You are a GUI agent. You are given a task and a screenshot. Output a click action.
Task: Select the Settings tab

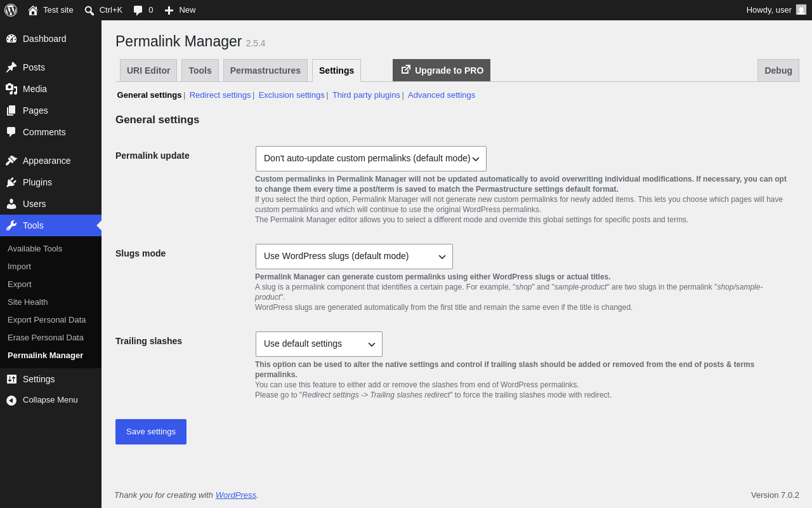pyautogui.click(x=336, y=70)
